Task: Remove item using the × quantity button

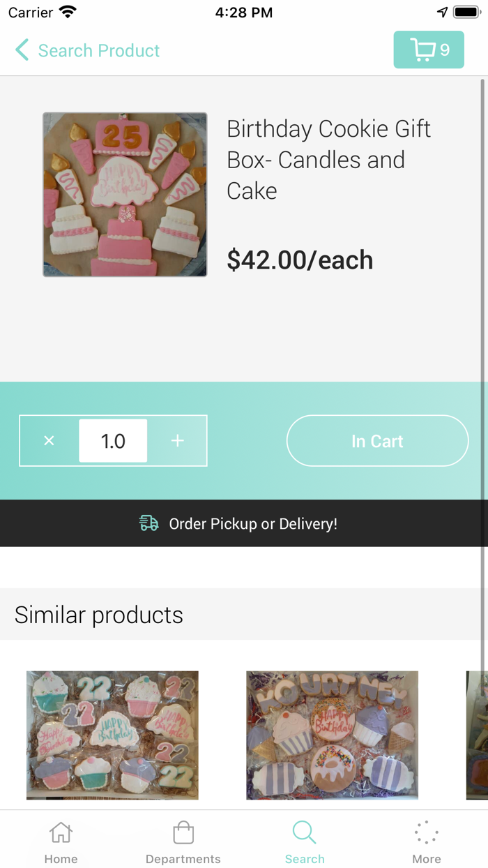Action: coord(49,441)
